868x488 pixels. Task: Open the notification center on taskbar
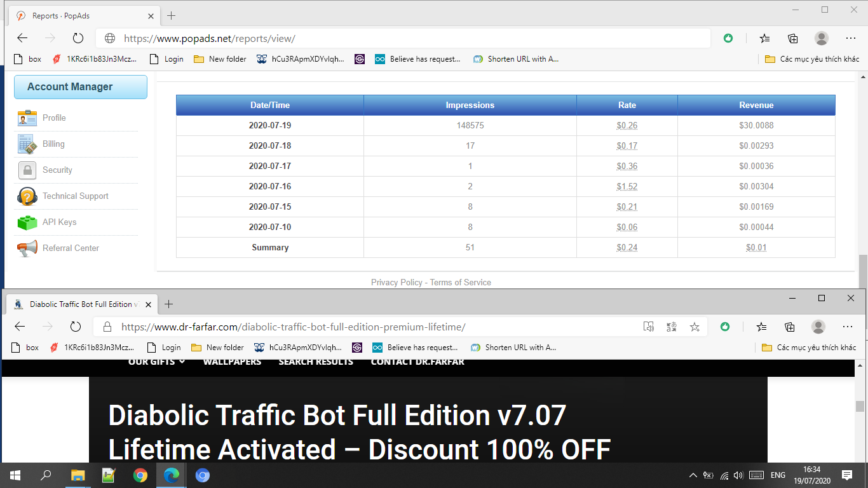(x=847, y=475)
